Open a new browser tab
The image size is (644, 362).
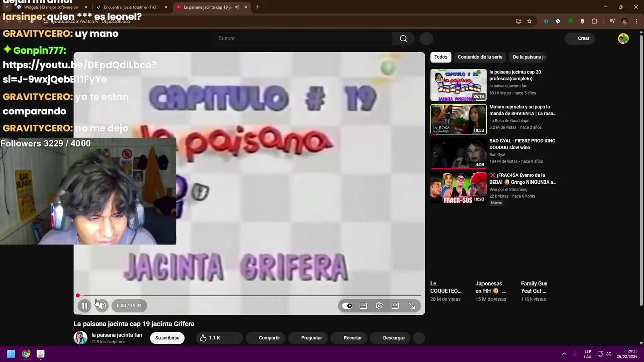tap(258, 7)
